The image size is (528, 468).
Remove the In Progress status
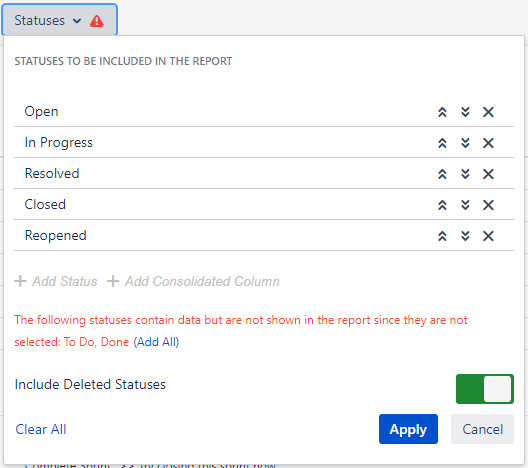pos(488,143)
